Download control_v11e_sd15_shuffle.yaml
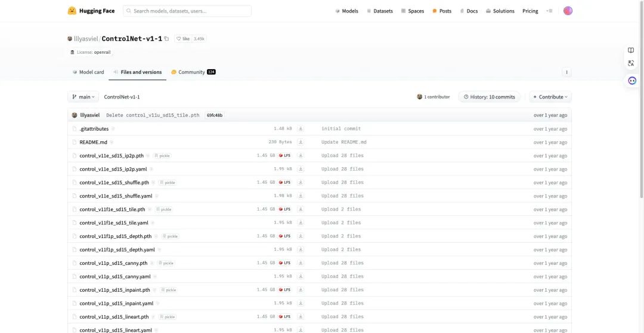This screenshot has width=644, height=333. point(301,196)
